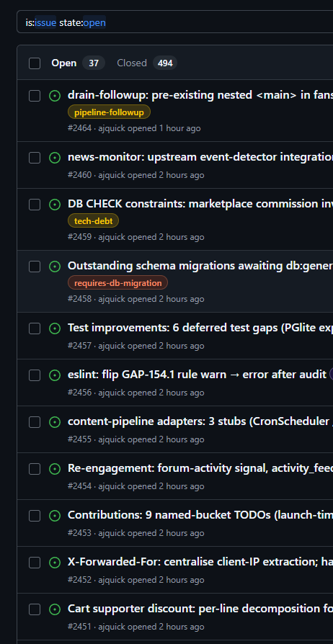Screen dimensions: 333x644
Task: Check the box for Re-engagement issue
Action: (x=35, y=469)
